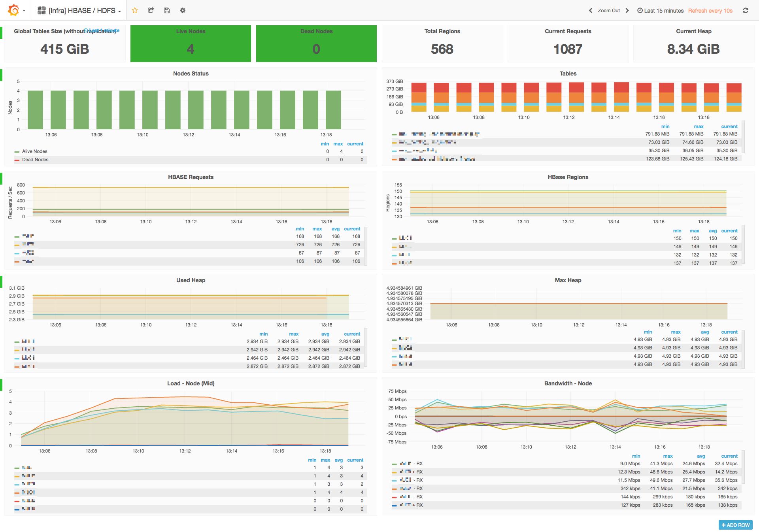Open the Total Regions panel title
759x532 pixels.
[442, 31]
